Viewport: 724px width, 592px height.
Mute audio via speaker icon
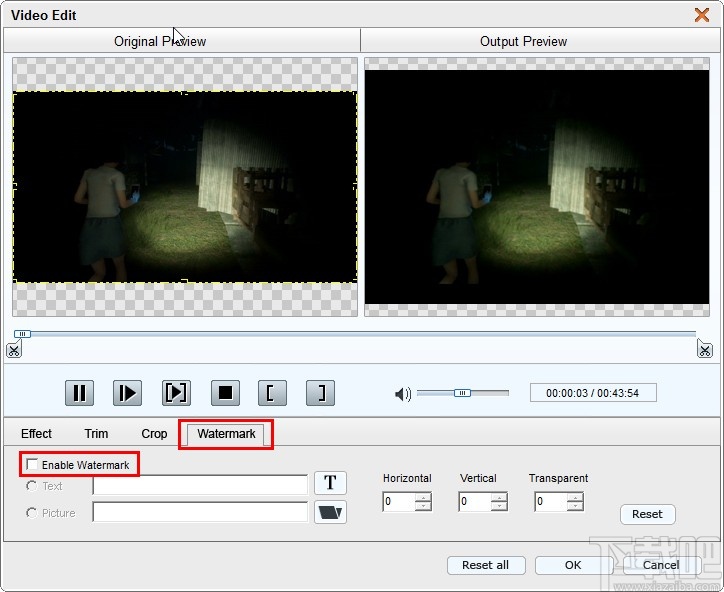(x=403, y=394)
